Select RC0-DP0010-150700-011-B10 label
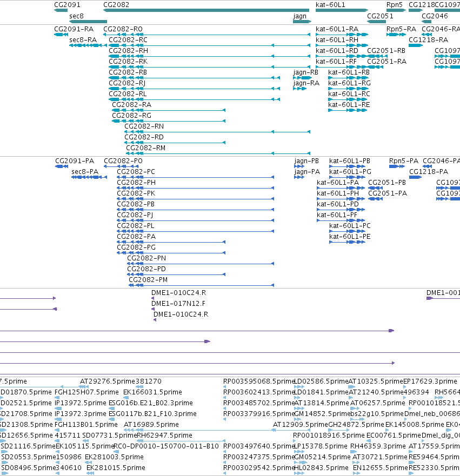This screenshot has width=460, height=476. click(x=166, y=446)
